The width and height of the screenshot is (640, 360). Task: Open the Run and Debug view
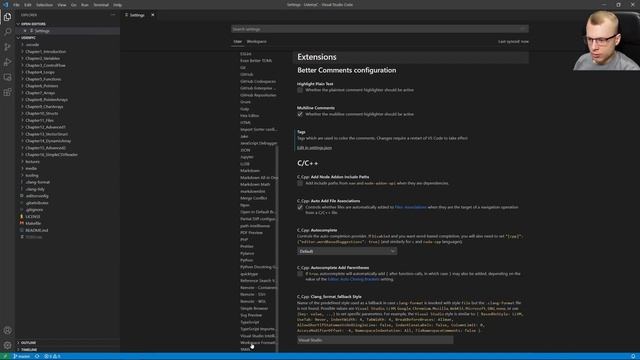click(x=7, y=62)
